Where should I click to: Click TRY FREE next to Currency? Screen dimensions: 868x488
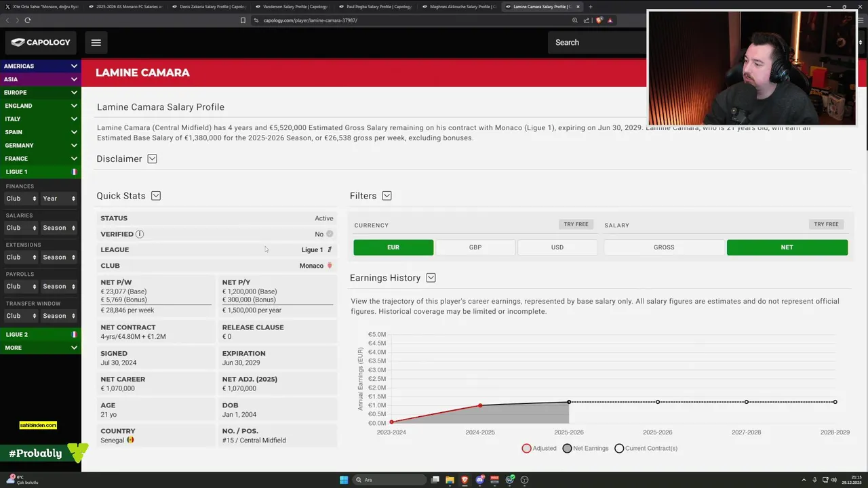[576, 224]
